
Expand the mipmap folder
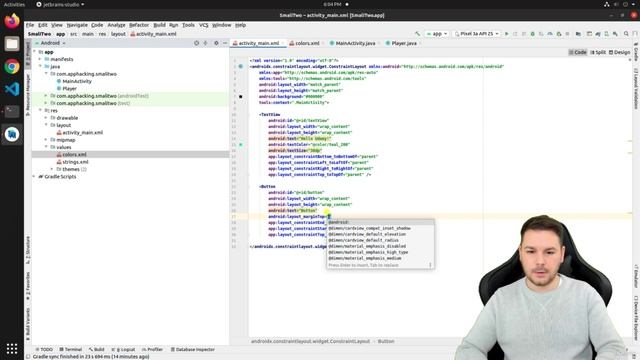point(46,140)
